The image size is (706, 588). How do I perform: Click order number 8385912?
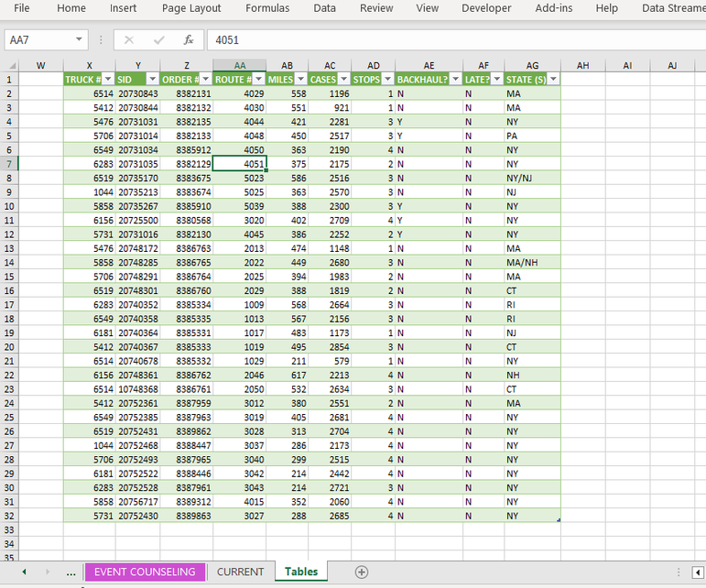point(187,150)
